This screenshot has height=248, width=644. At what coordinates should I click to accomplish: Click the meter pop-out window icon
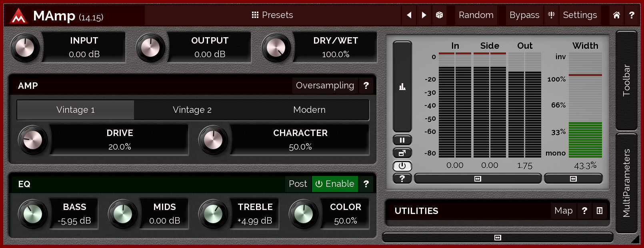(402, 153)
